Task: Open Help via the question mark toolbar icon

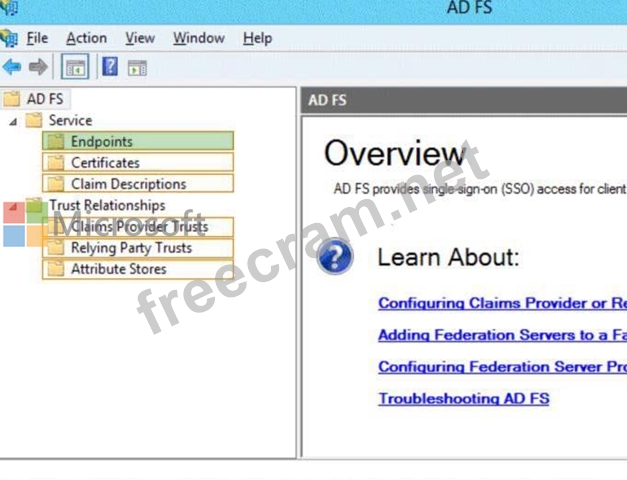Action: [x=110, y=66]
